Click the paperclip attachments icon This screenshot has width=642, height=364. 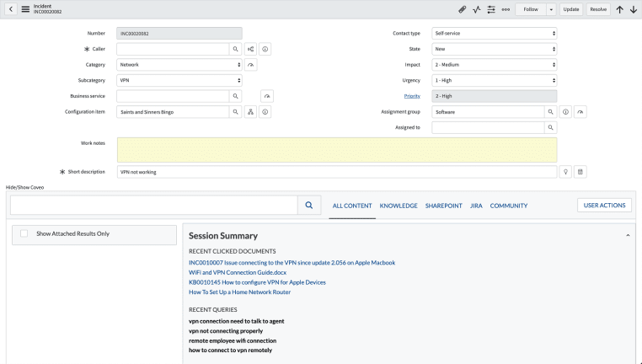[462, 9]
